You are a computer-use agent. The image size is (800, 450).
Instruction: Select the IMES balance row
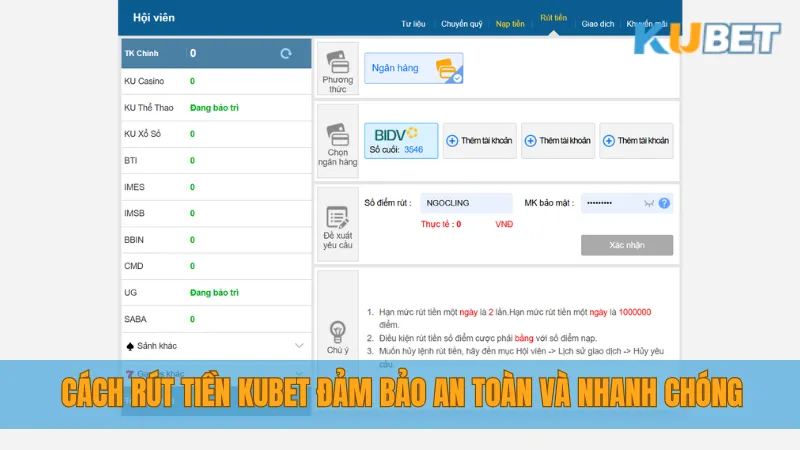216,187
